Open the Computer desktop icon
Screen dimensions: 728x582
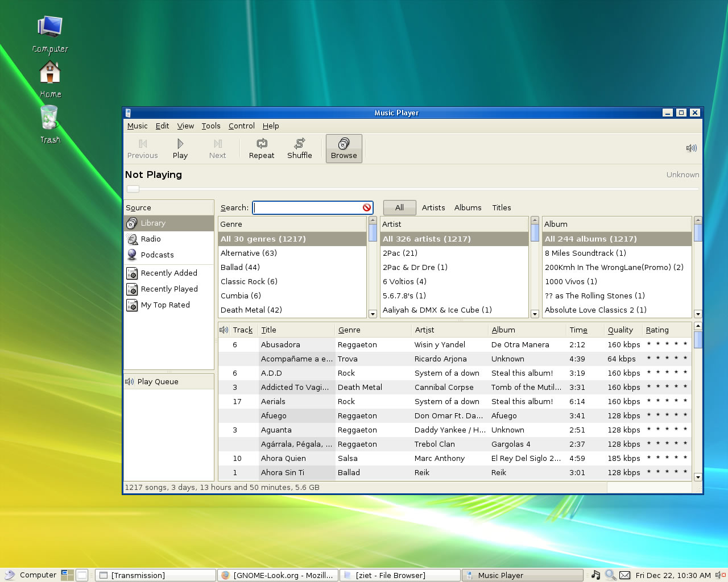tap(50, 34)
